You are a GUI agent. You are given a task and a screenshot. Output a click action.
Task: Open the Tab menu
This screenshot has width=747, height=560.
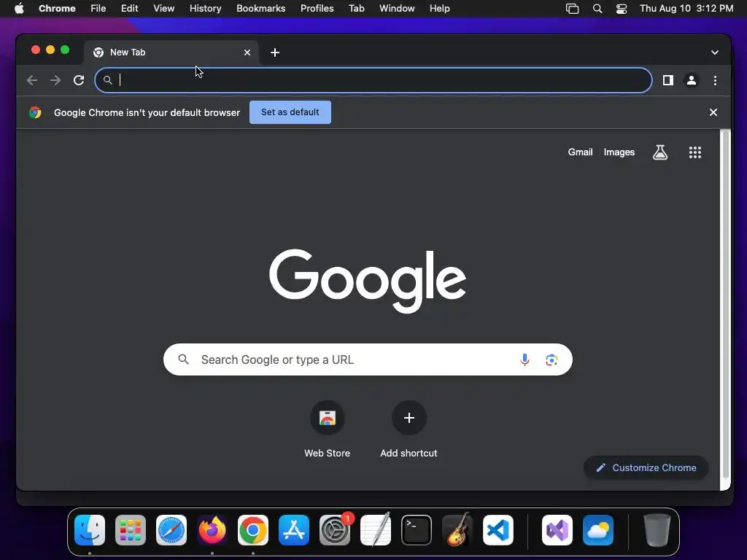coord(356,9)
